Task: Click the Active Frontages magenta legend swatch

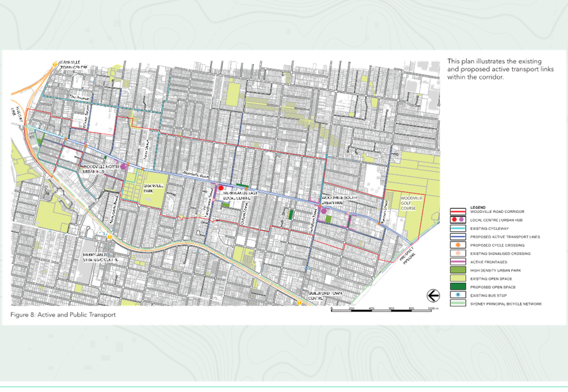Action: tap(458, 262)
